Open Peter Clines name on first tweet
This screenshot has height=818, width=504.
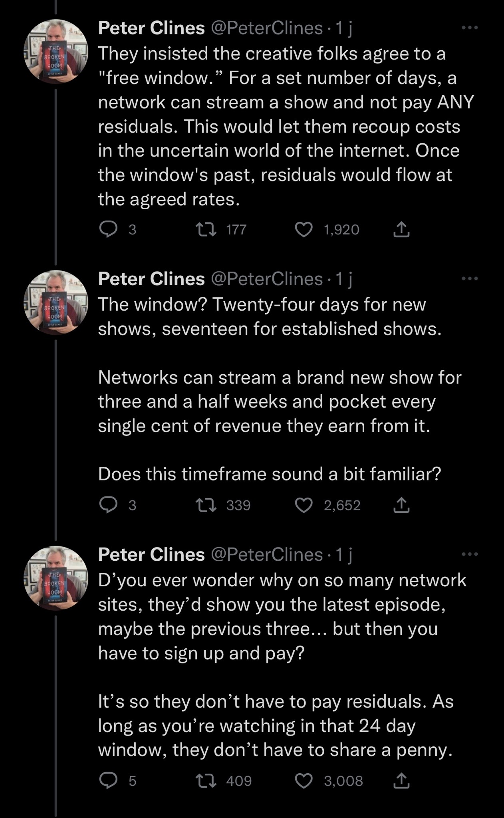(151, 28)
